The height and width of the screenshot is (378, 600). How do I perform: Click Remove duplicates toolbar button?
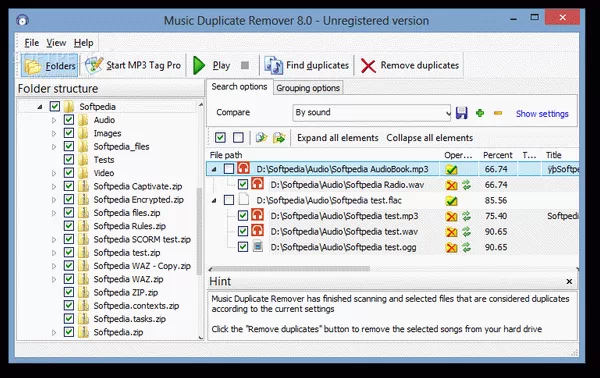[410, 65]
